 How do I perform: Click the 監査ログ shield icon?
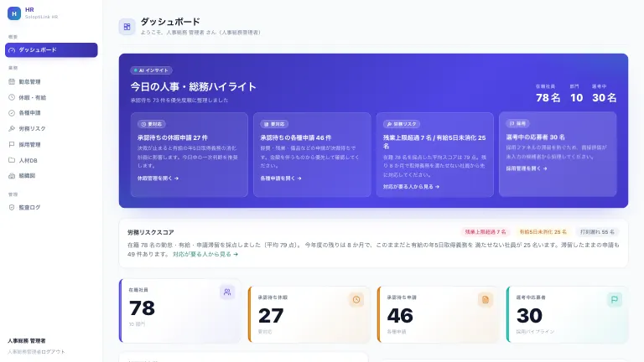point(12,207)
